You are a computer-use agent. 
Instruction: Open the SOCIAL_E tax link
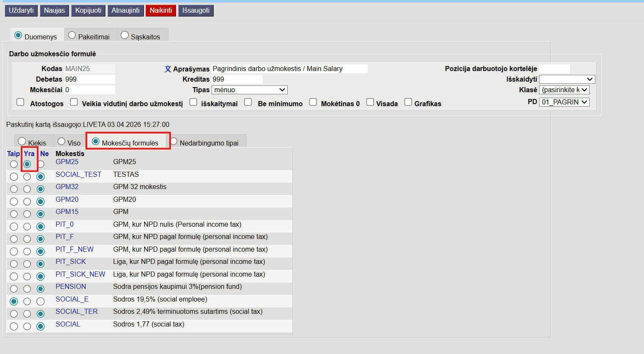click(x=72, y=299)
